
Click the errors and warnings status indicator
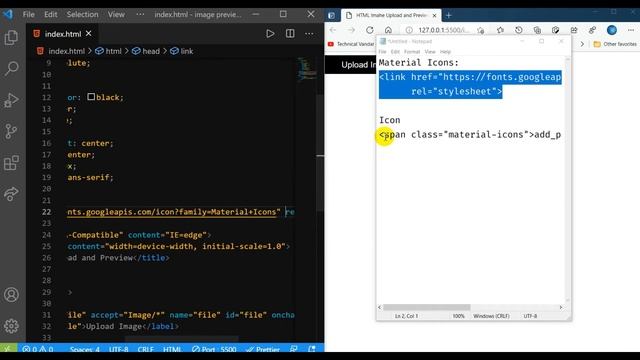[x=38, y=349]
